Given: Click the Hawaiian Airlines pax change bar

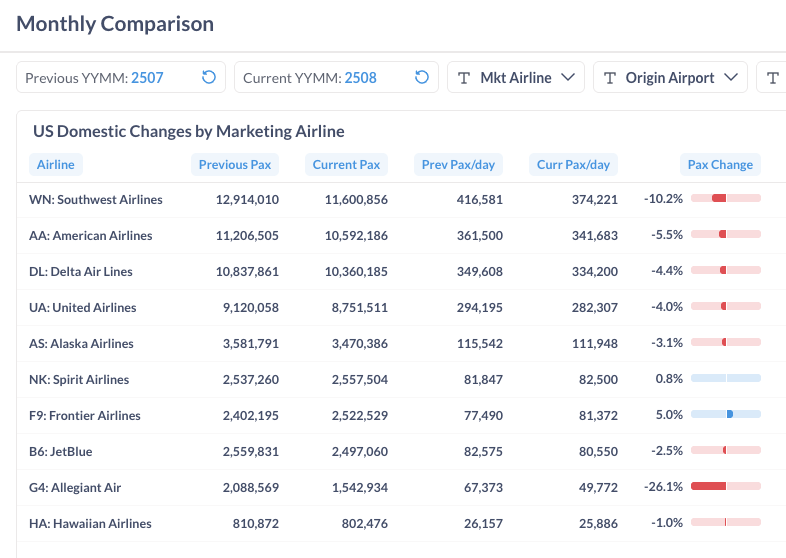Looking at the screenshot, I should pyautogui.click(x=726, y=522).
